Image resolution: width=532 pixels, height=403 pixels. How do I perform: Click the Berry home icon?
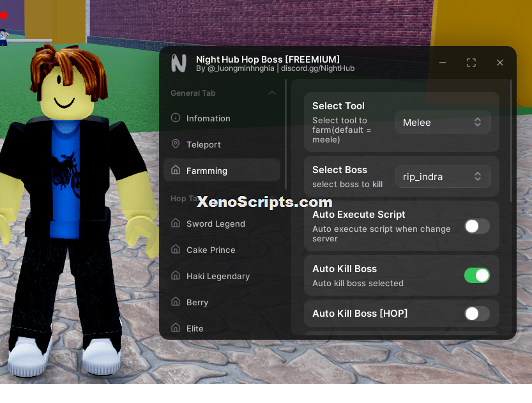tap(176, 301)
